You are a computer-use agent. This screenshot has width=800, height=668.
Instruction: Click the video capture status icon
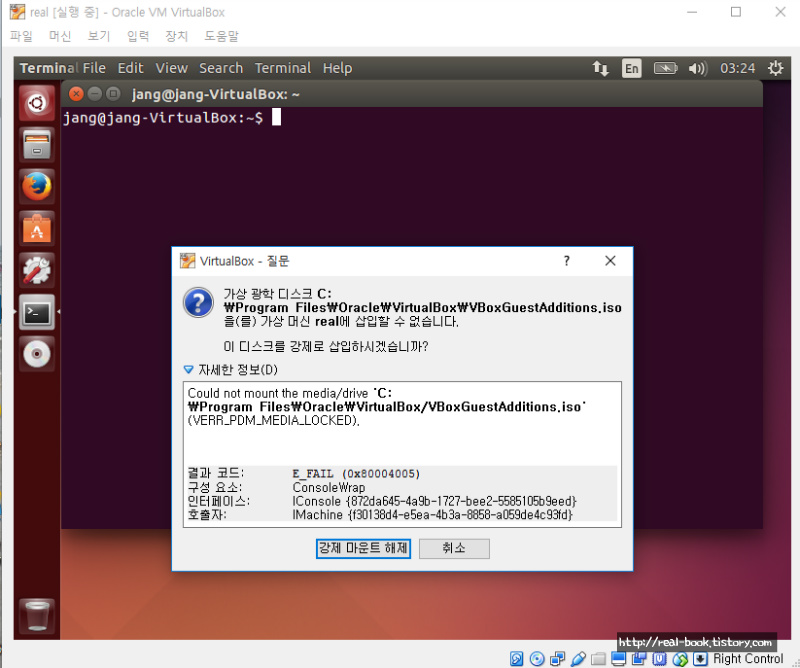639,659
